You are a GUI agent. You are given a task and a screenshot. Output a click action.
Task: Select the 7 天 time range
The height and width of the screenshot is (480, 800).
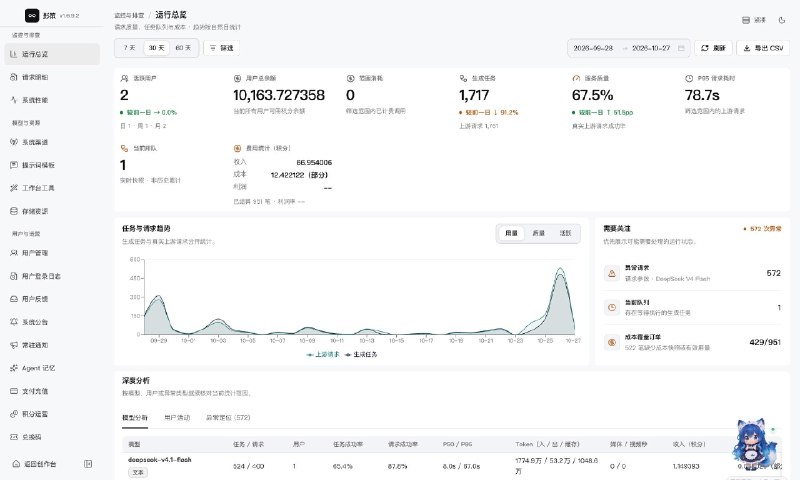point(130,48)
